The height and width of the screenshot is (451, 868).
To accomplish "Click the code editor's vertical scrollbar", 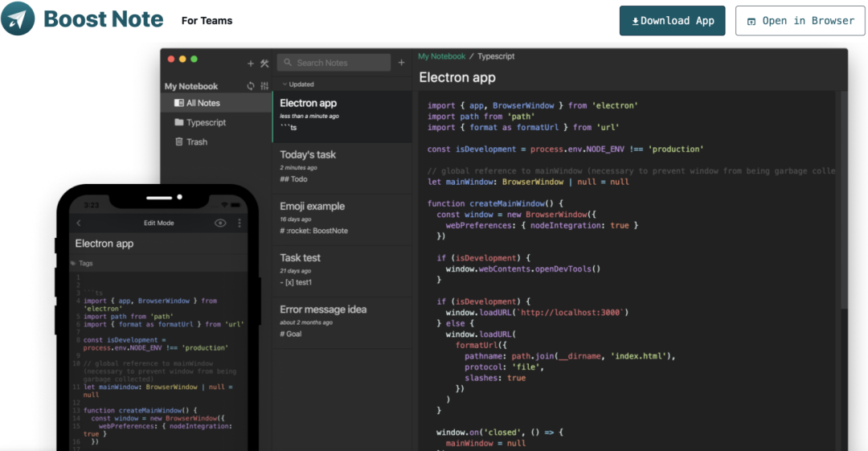I will 843,201.
